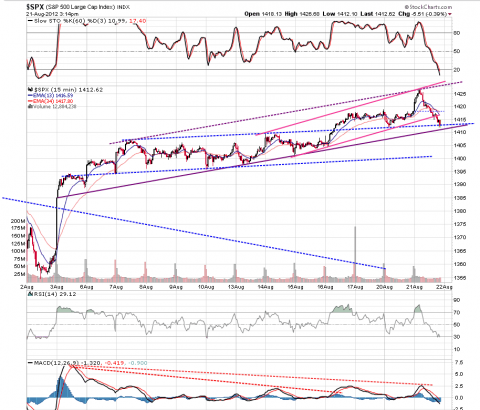Click the 90 level on the RSI axis
This screenshot has width=480, height=410.
point(457,300)
